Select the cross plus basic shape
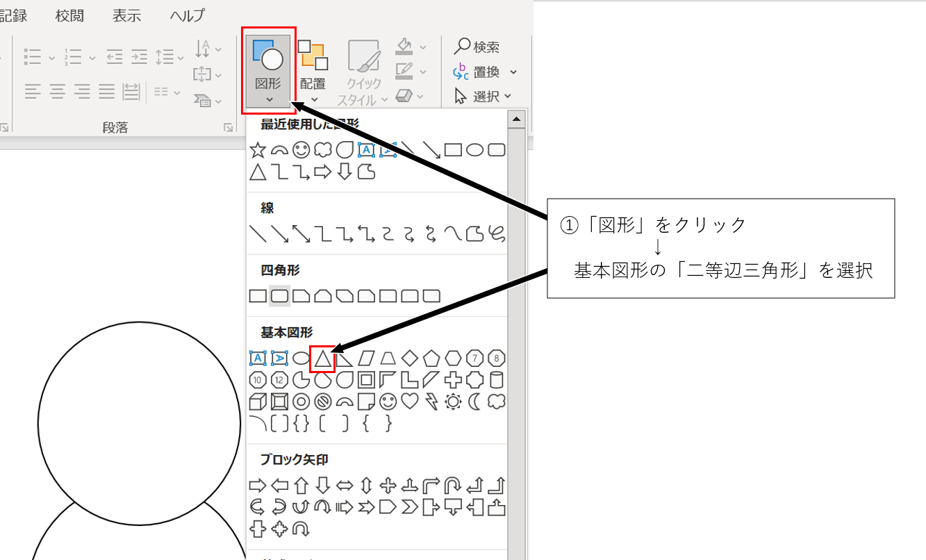This screenshot has width=926, height=560. click(x=453, y=380)
